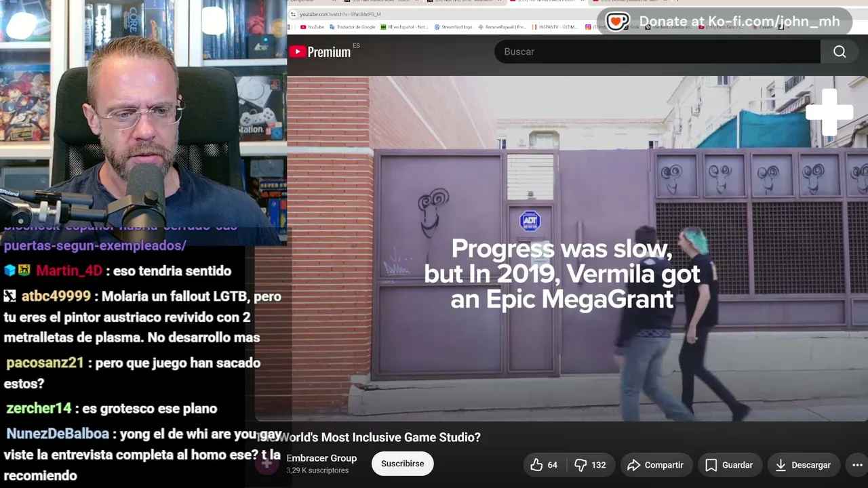Viewport: 868px width, 488px height.
Task: Click the 3,29 K suscriptores count
Action: [317, 470]
